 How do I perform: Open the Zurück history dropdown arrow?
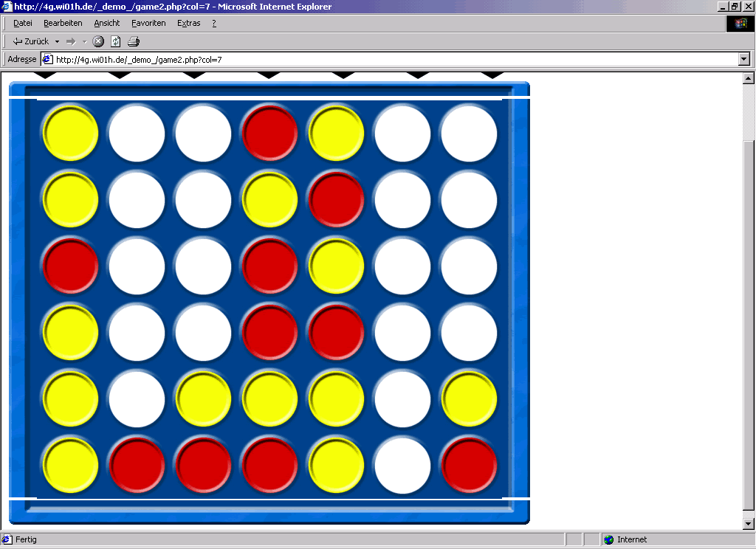57,41
